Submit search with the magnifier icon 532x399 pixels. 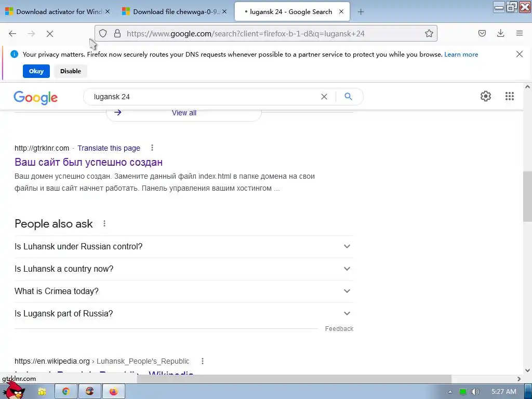coord(349,97)
